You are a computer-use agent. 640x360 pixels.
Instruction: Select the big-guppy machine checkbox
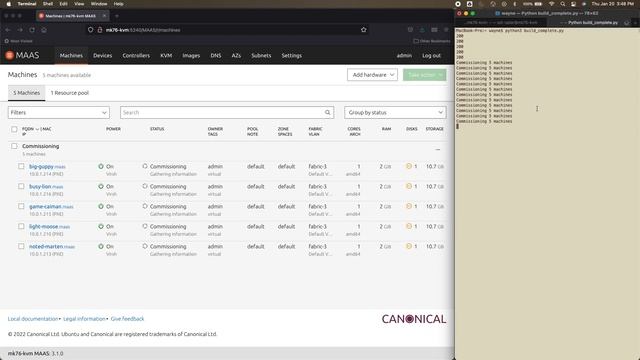point(21,167)
